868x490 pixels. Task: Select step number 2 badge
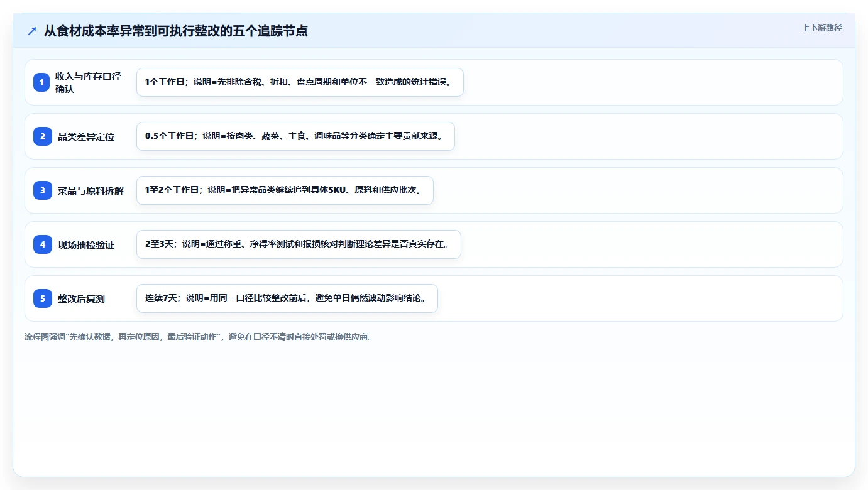(x=43, y=136)
